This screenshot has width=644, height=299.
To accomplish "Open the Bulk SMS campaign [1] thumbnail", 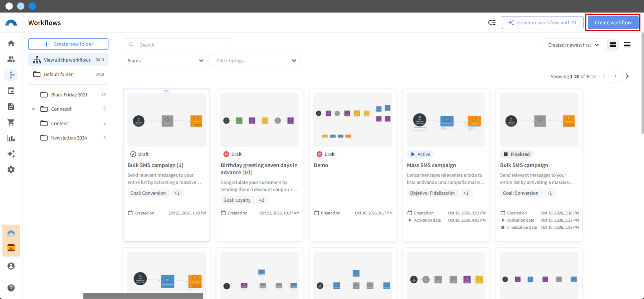I will point(166,120).
